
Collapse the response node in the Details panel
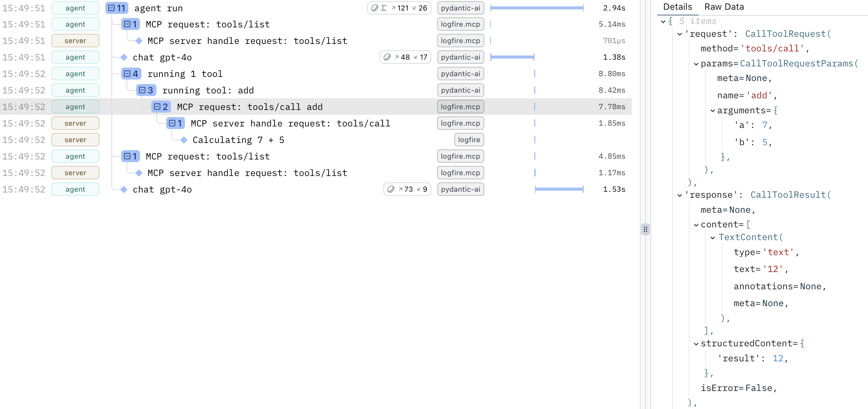679,195
